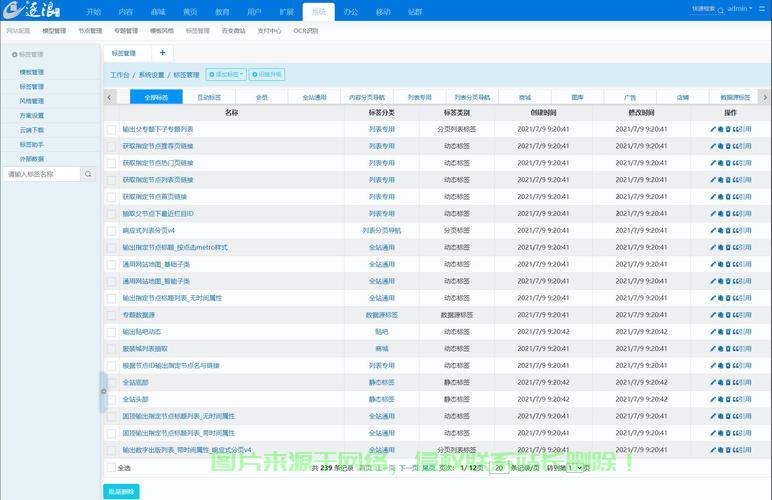
Task: Open tag 输出指定节点标题_按点击metro样式
Action: [175, 247]
